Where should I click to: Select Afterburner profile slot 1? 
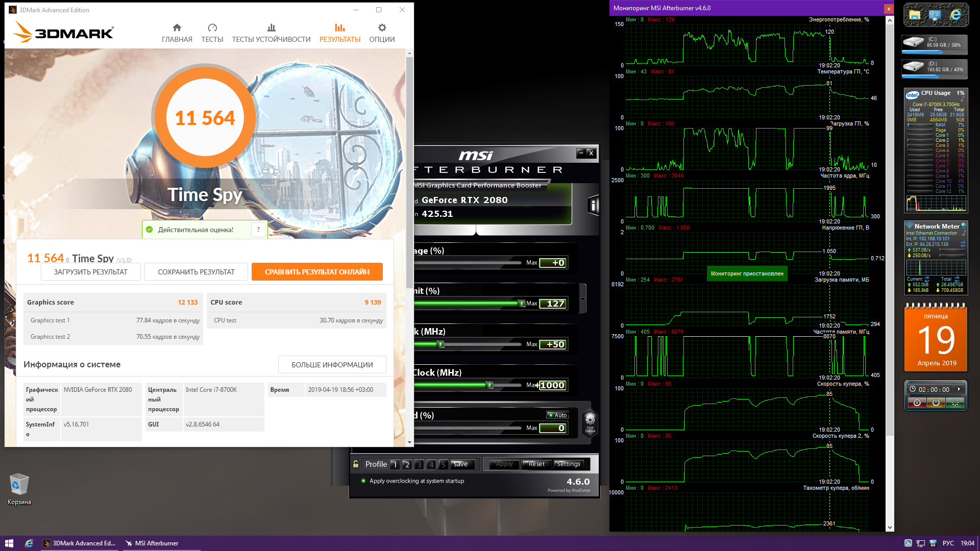(x=395, y=464)
